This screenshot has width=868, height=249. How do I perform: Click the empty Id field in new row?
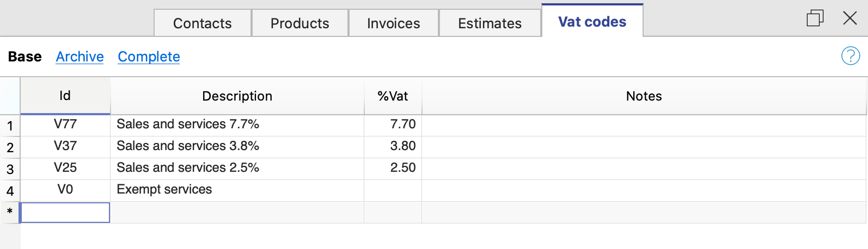coord(65,213)
